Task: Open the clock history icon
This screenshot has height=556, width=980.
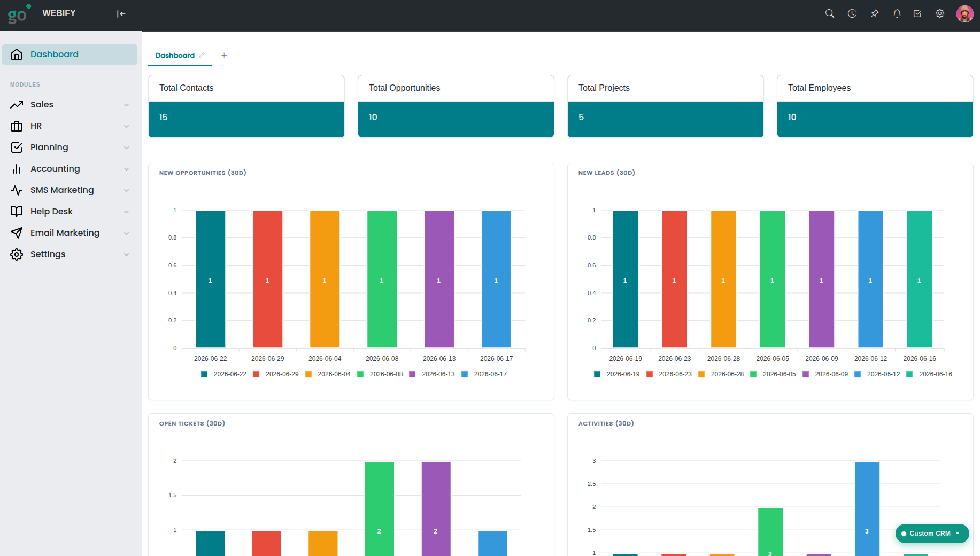Action: click(x=852, y=13)
